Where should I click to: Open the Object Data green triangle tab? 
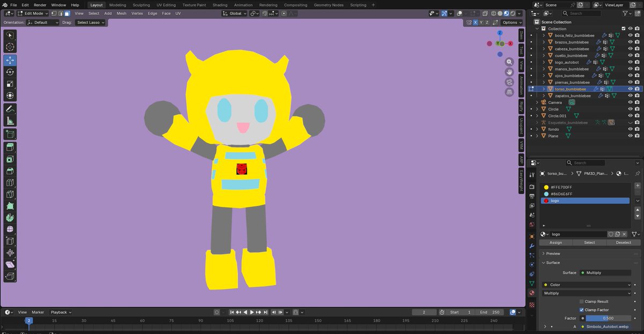pyautogui.click(x=532, y=283)
